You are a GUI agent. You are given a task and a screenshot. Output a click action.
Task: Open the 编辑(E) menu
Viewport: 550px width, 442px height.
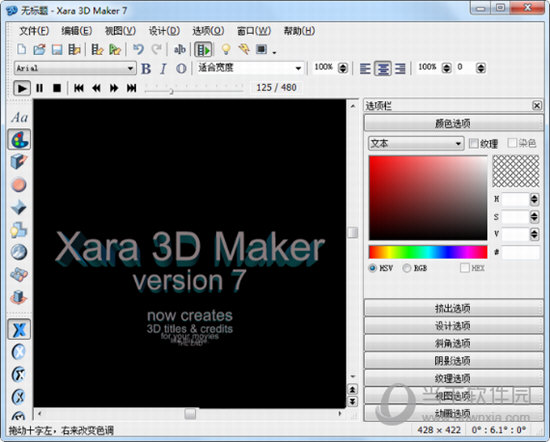[77, 31]
